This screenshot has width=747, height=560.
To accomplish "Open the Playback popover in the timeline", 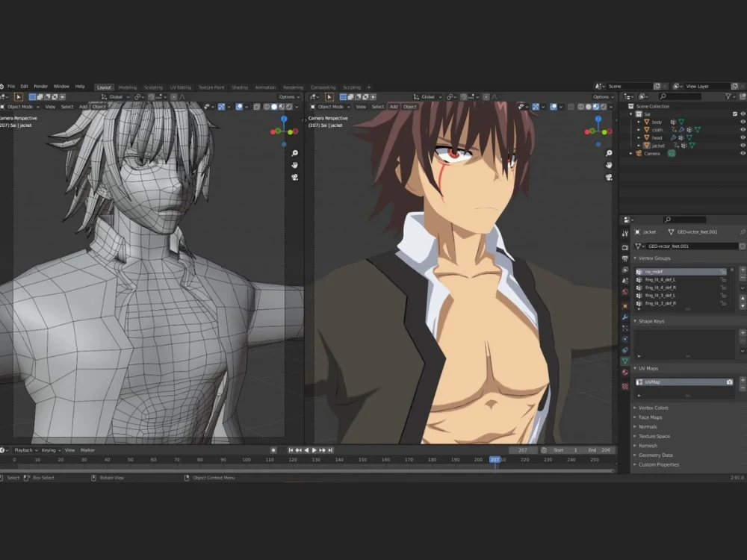I will 25,450.
